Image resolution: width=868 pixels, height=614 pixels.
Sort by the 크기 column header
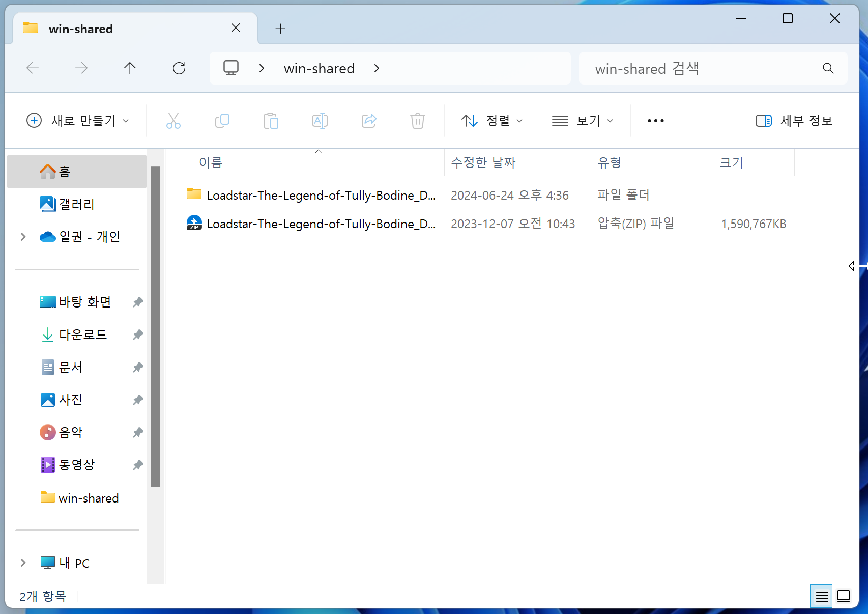point(754,162)
